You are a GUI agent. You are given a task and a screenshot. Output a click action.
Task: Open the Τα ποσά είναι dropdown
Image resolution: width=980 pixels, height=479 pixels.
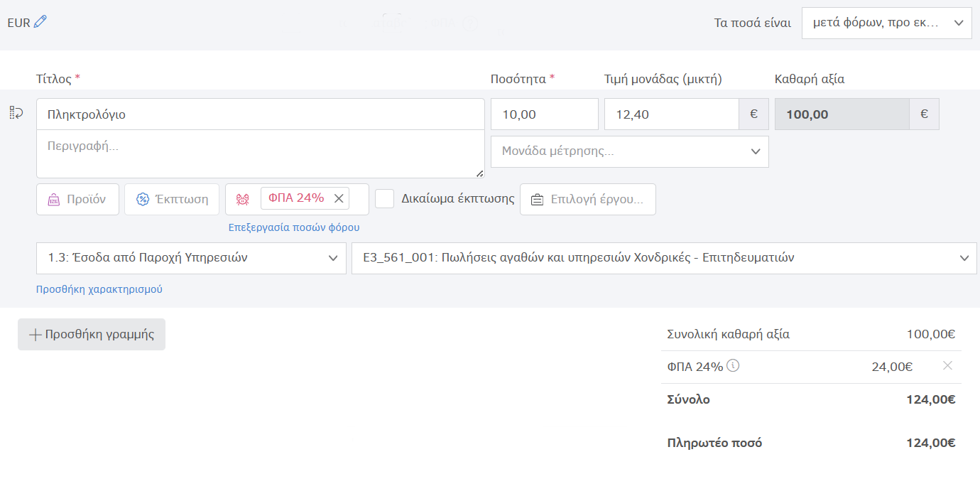(x=886, y=23)
